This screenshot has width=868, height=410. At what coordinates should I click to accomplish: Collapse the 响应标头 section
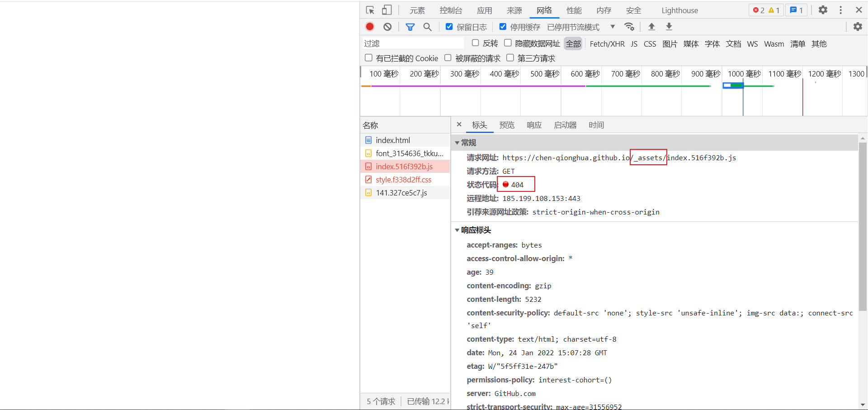tap(457, 230)
